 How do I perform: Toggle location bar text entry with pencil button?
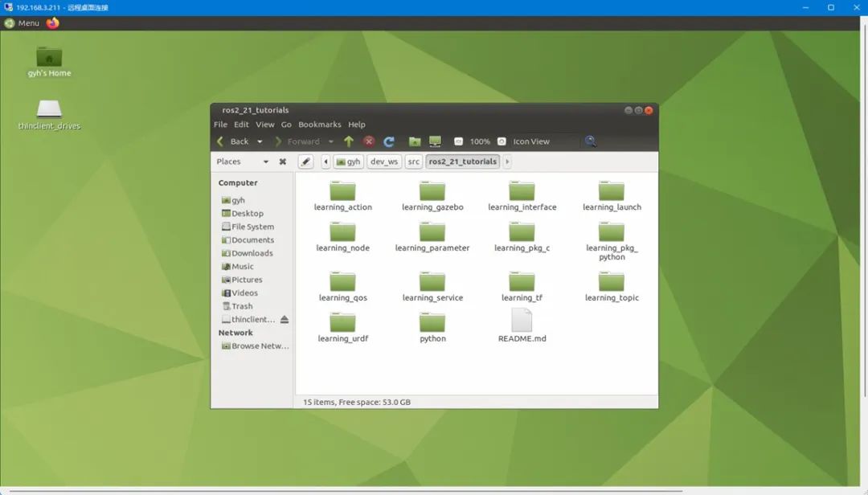point(305,162)
